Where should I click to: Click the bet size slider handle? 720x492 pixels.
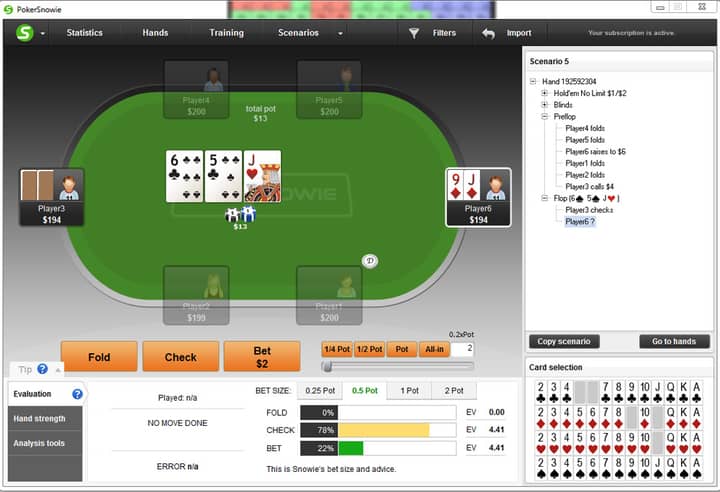tap(327, 366)
